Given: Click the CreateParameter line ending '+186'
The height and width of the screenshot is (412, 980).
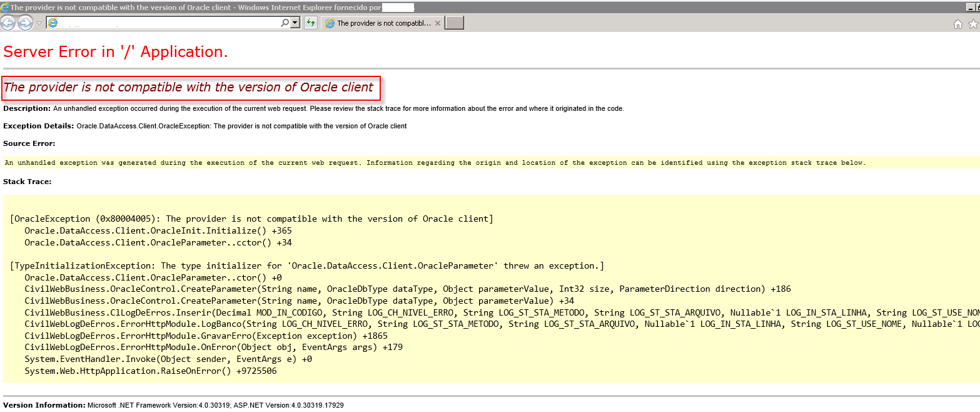Looking at the screenshot, I should point(408,289).
